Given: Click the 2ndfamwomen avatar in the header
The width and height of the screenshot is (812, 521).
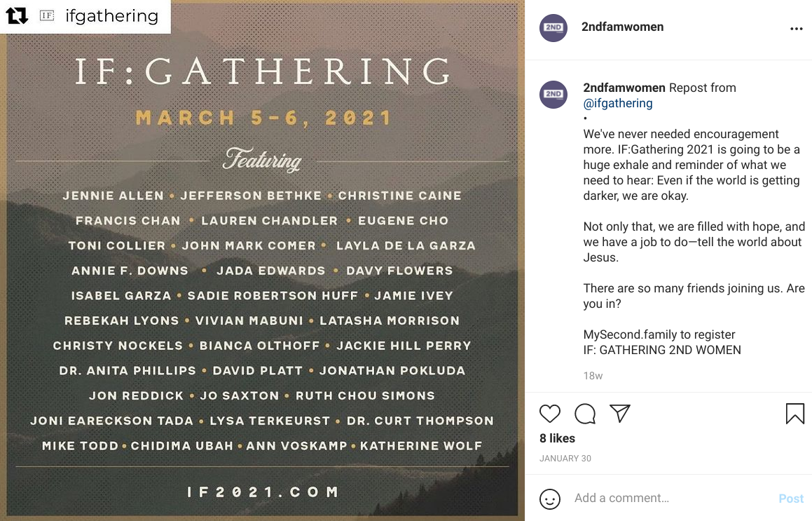Looking at the screenshot, I should pyautogui.click(x=553, y=28).
